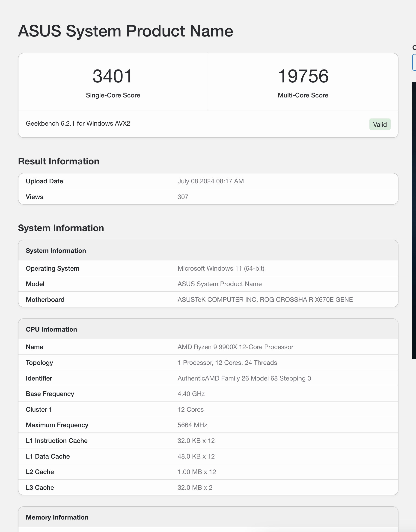
Task: Click the Views count 307
Action: tap(183, 197)
